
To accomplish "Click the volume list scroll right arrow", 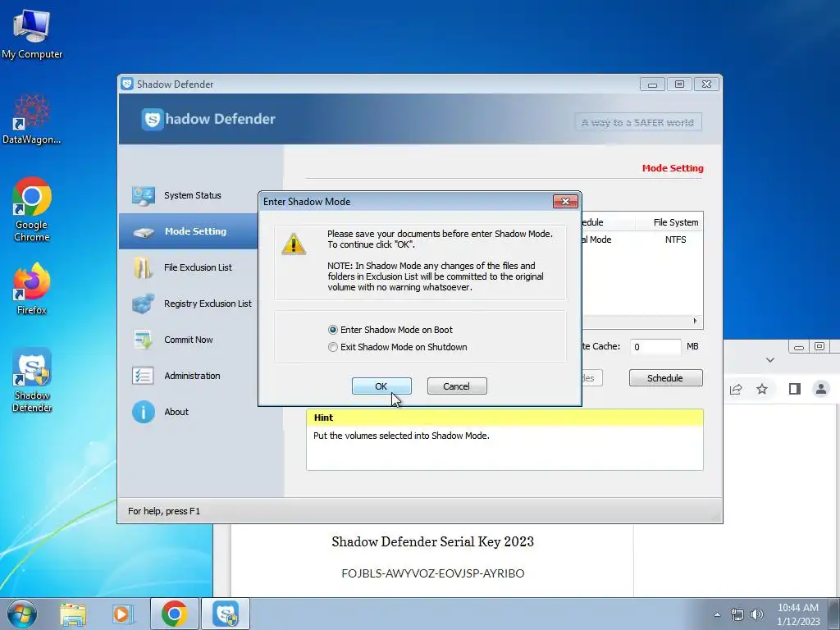I will coord(695,321).
